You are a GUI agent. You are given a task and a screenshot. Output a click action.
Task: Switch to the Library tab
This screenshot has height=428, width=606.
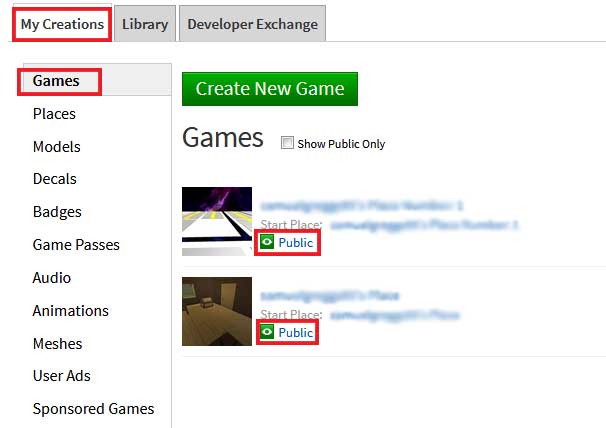145,24
